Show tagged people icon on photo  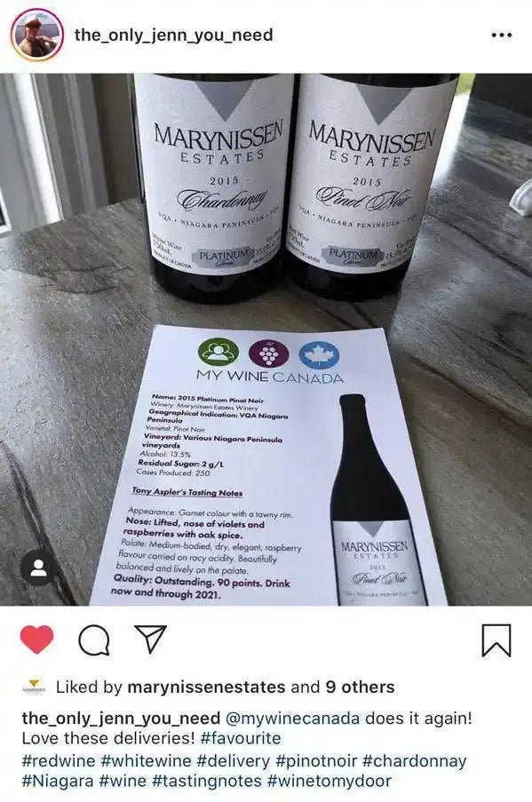tap(38, 568)
